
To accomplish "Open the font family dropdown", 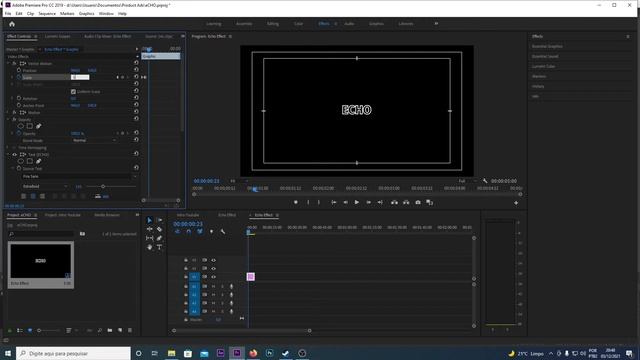I will tap(80, 176).
